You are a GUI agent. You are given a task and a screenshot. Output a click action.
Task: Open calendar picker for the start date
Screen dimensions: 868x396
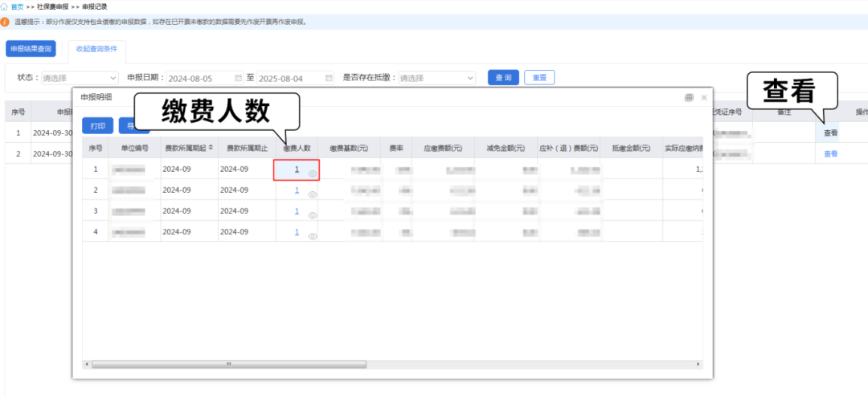(x=238, y=78)
